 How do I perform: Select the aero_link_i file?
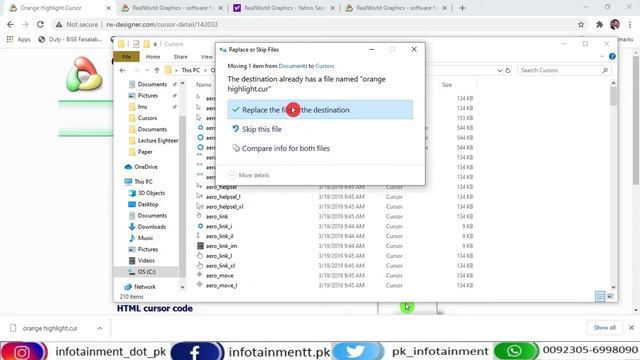tap(219, 226)
